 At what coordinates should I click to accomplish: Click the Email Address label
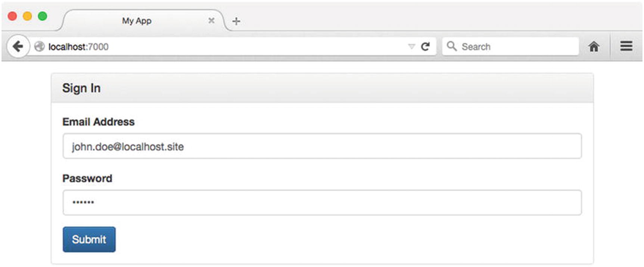[98, 122]
